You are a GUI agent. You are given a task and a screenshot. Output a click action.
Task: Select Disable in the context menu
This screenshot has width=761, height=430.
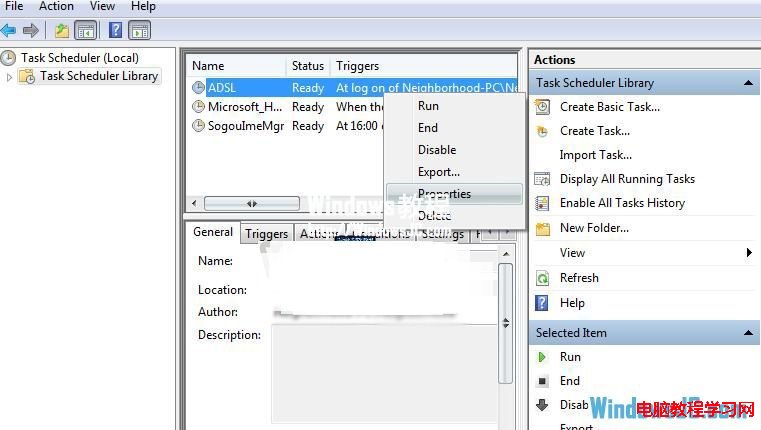pos(437,150)
